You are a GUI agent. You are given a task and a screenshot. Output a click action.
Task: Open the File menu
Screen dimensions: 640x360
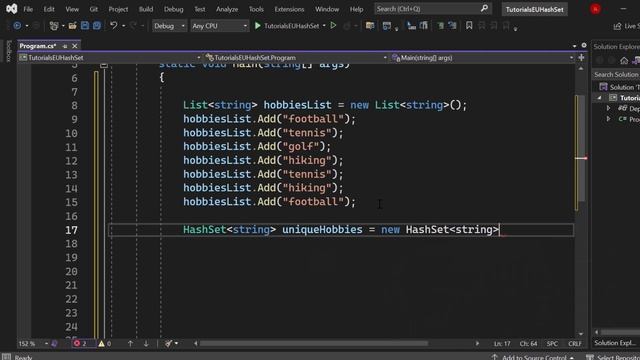[x=28, y=9]
